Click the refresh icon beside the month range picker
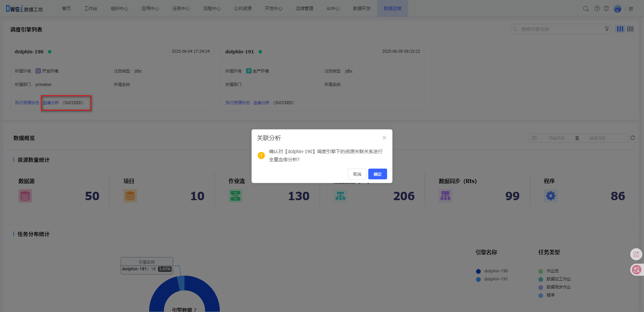The width and height of the screenshot is (644, 312). click(633, 138)
